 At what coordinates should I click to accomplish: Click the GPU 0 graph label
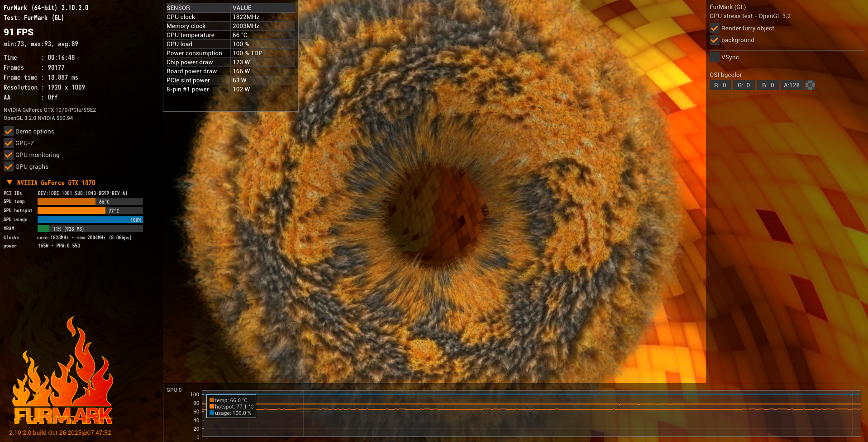tap(174, 390)
